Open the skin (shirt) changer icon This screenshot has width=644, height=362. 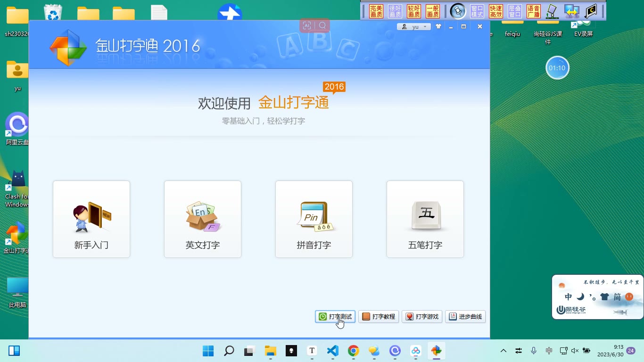tap(438, 27)
